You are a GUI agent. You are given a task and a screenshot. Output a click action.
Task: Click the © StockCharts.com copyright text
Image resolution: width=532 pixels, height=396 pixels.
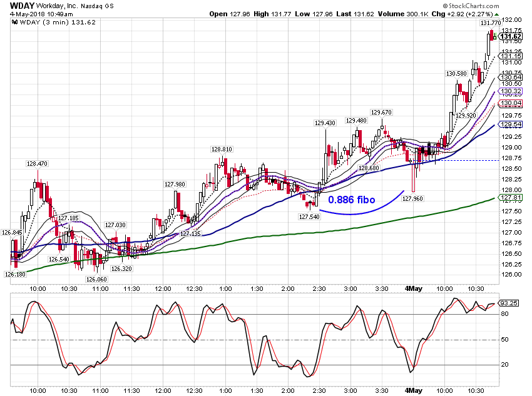click(x=471, y=6)
